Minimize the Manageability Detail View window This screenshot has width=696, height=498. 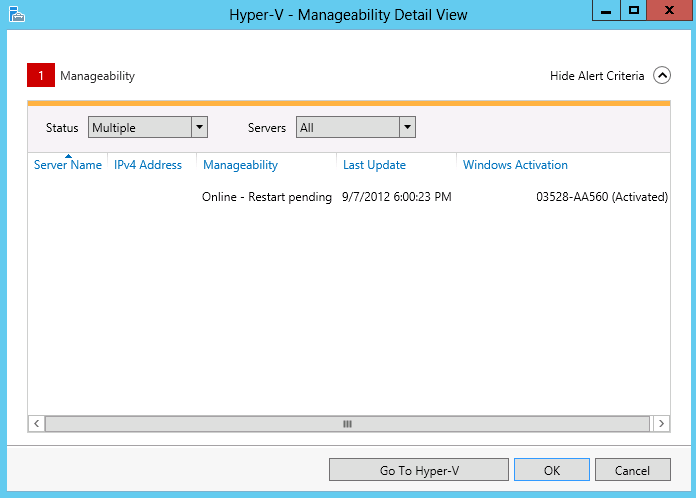click(x=606, y=10)
